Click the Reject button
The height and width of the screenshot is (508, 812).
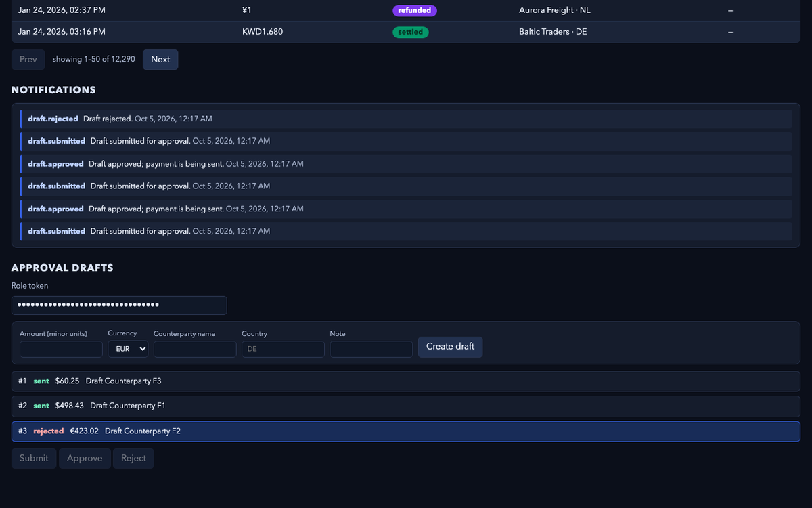tap(133, 459)
